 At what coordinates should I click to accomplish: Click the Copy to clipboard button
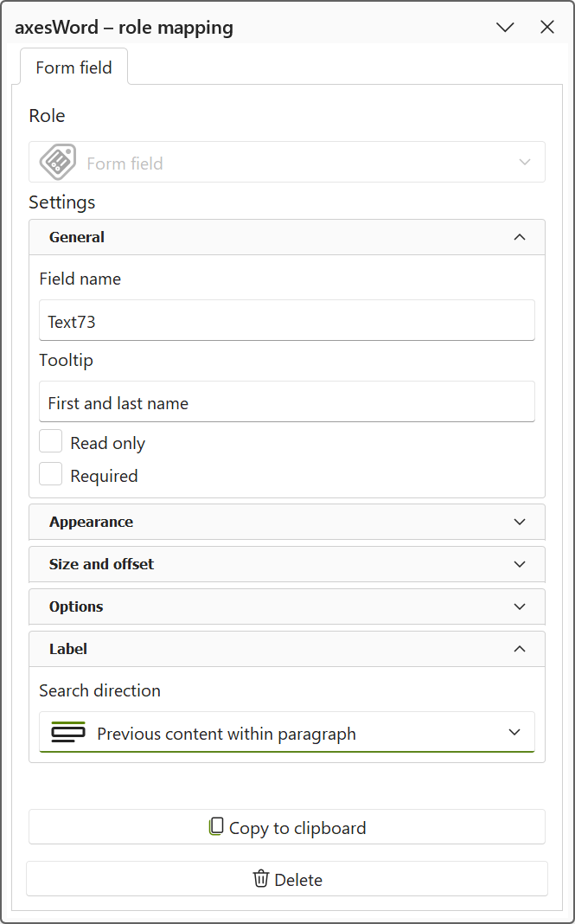click(287, 827)
